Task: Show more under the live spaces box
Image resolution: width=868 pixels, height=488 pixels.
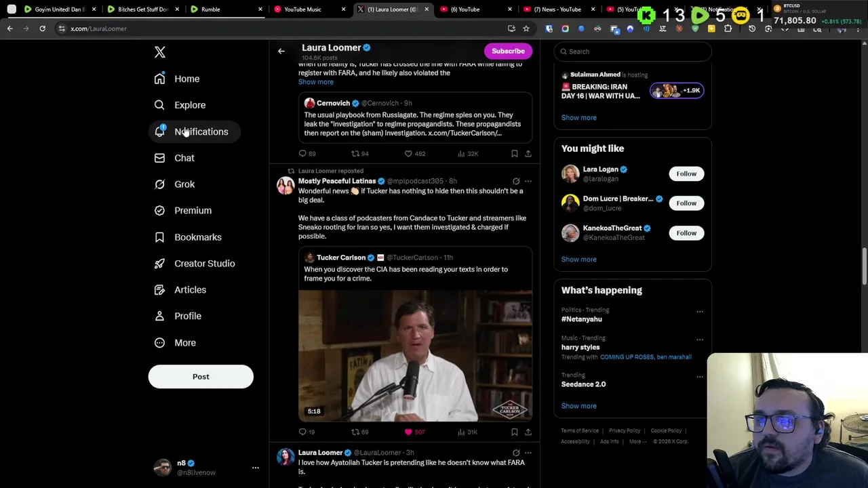Action: [x=579, y=118]
